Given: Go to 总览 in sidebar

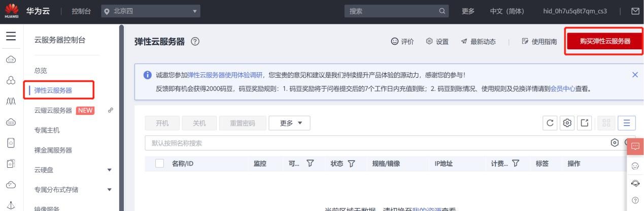Looking at the screenshot, I should [x=41, y=70].
